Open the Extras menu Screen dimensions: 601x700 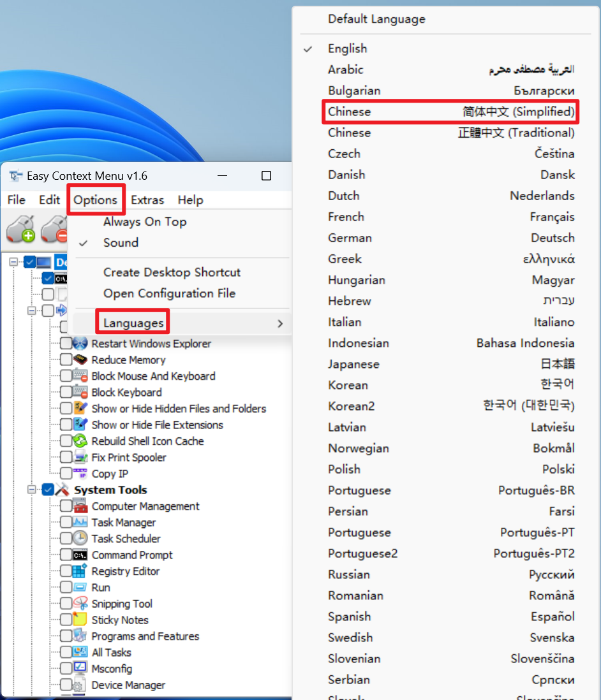[147, 200]
